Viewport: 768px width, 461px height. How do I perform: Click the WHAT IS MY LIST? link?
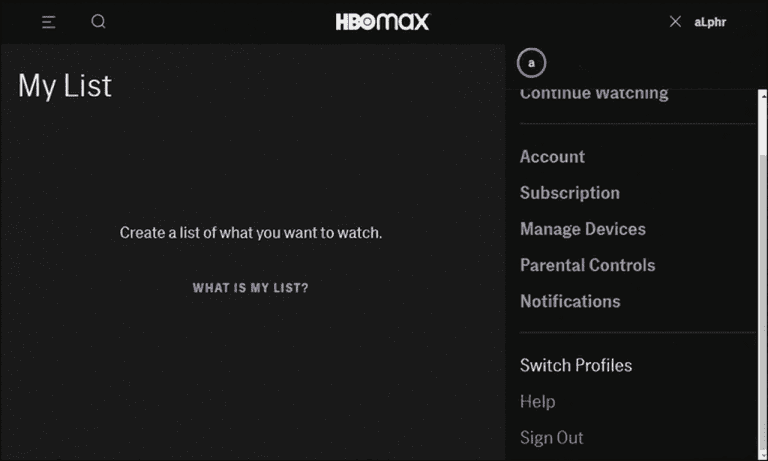pyautogui.click(x=250, y=288)
